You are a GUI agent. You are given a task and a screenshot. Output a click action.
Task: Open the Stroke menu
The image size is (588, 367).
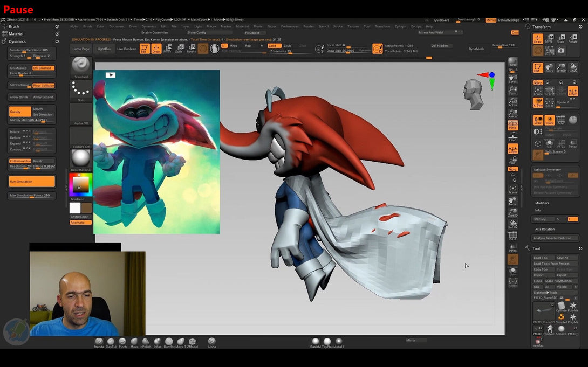pos(338,26)
